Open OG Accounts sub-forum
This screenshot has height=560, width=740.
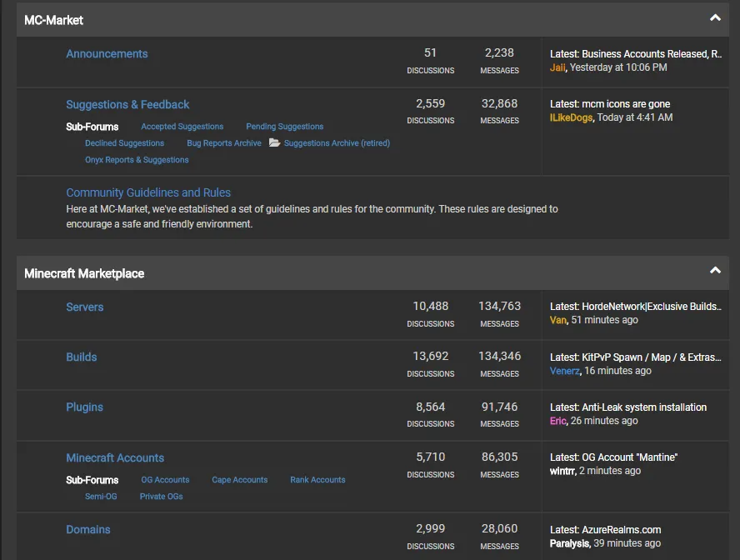[x=165, y=480]
